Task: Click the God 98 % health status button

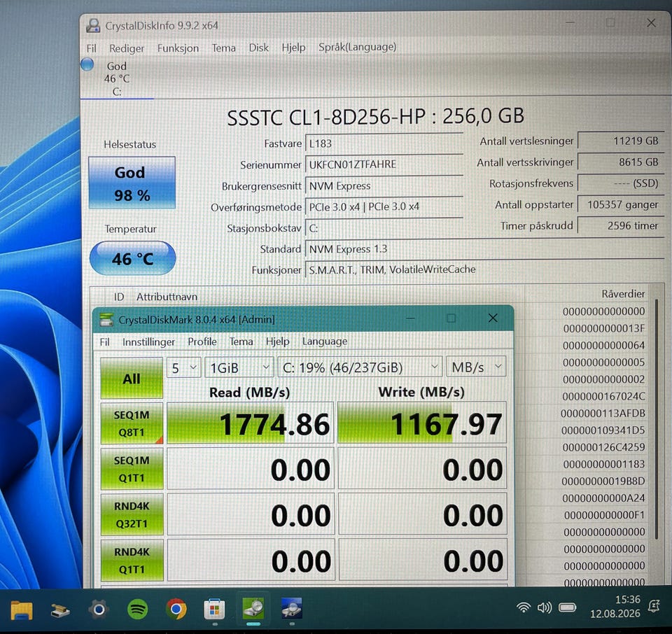Action: (132, 183)
